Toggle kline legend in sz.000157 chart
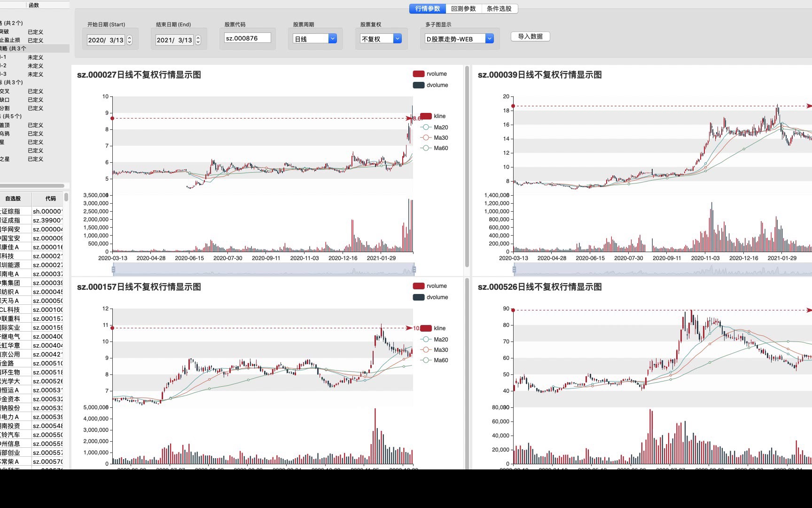This screenshot has width=812, height=508. point(432,328)
